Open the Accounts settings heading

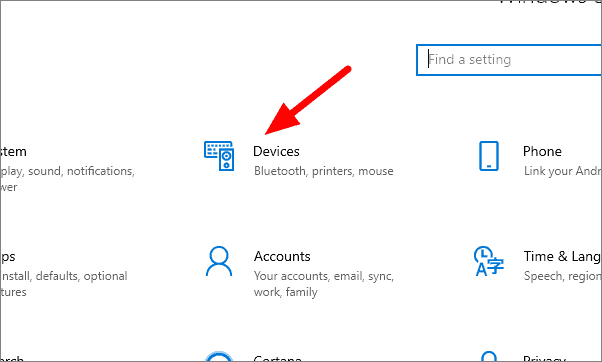282,256
